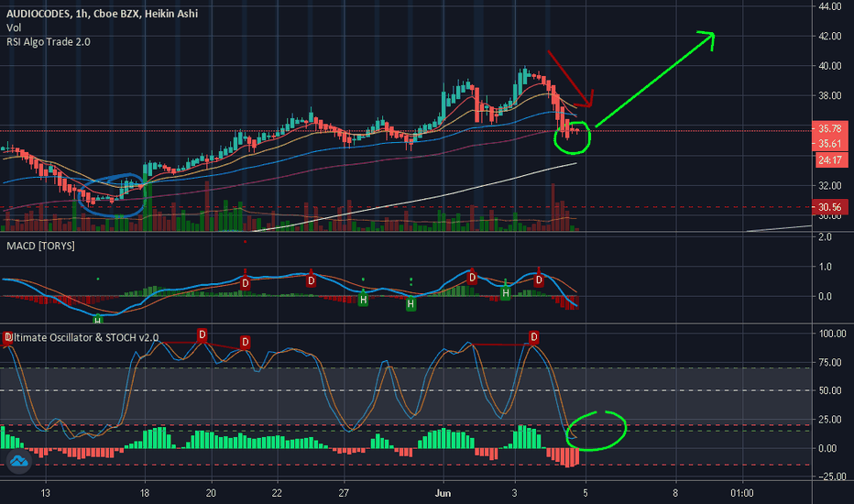Click the 27 date on time axis
854x504 pixels.
[x=343, y=493]
